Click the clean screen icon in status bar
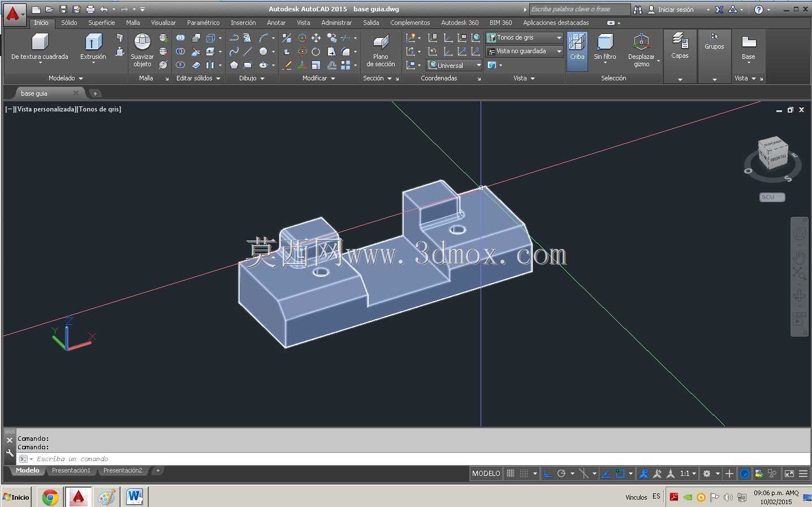The width and height of the screenshot is (812, 507). pyautogui.click(x=789, y=474)
